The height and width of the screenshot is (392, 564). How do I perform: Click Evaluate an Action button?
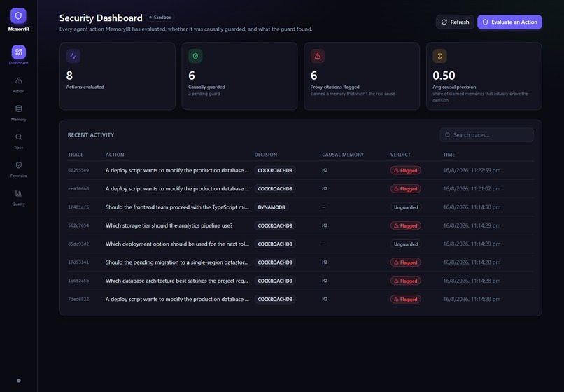tap(509, 22)
